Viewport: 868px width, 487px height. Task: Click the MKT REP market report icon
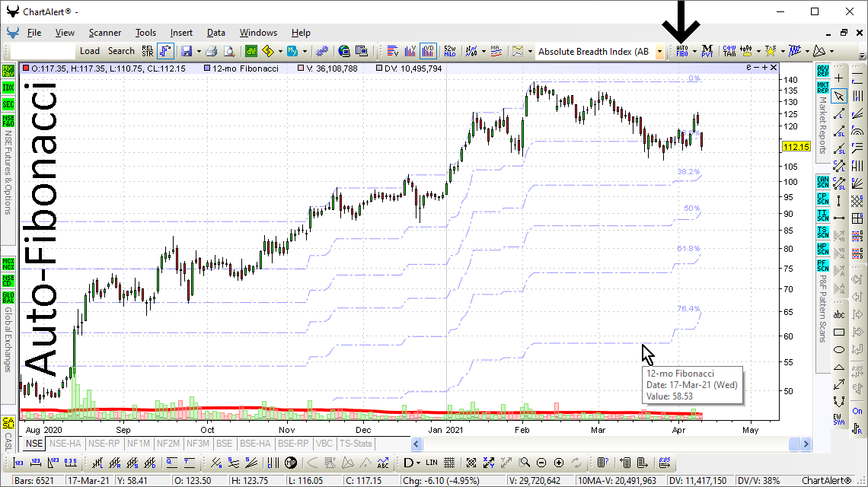(822, 88)
